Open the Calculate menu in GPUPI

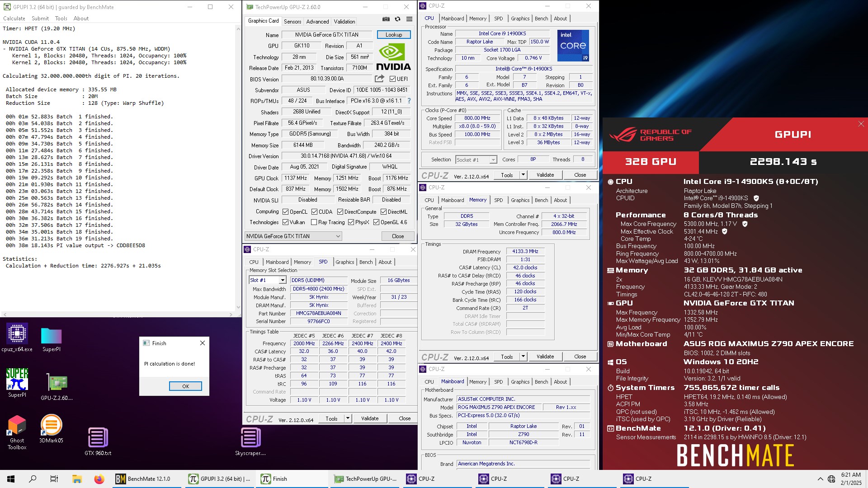pyautogui.click(x=14, y=19)
